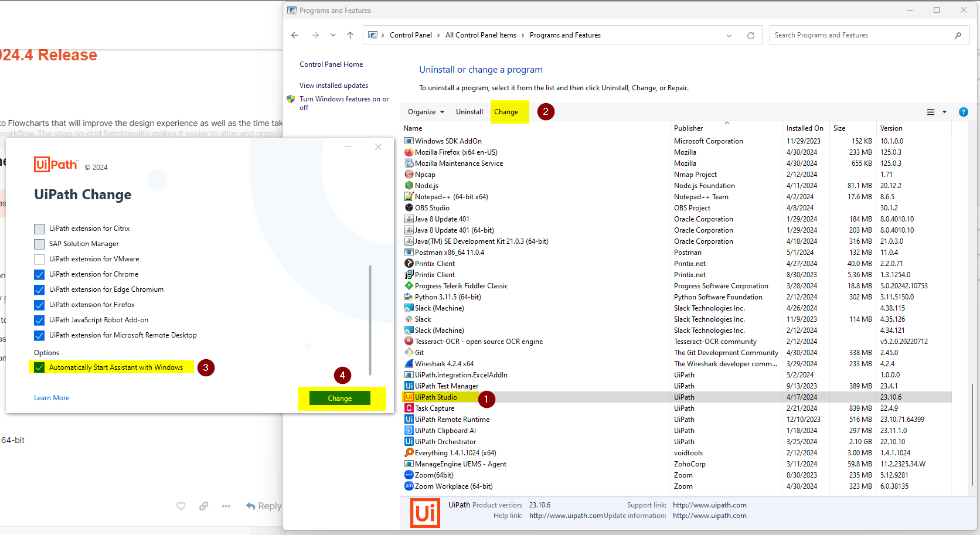Image resolution: width=980 pixels, height=535 pixels.
Task: Open forum post more actions ellipsis
Action: point(226,506)
